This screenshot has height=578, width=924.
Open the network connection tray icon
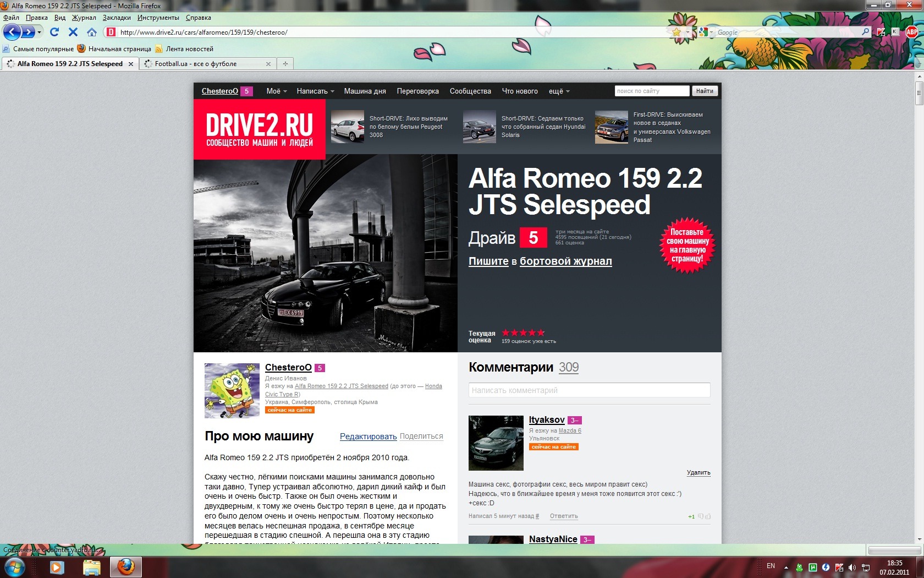tap(865, 567)
